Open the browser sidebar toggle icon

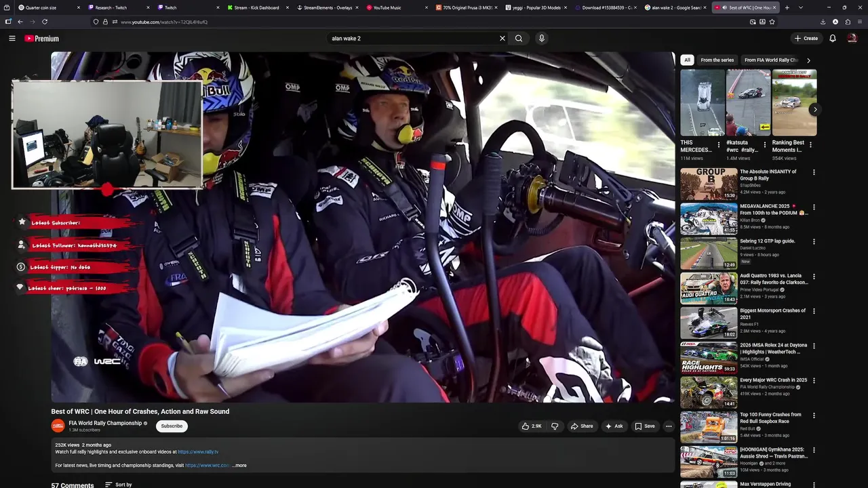[x=8, y=22]
